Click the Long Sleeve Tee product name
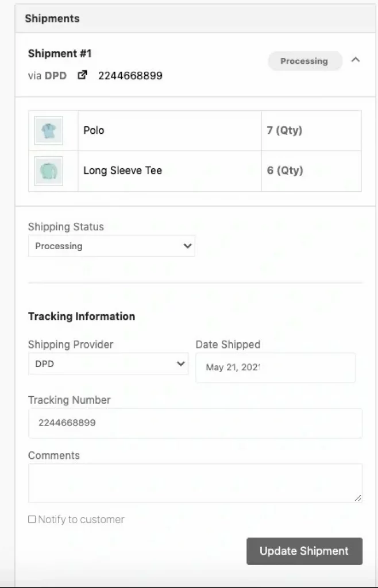Viewport: 378px width, 588px height. pyautogui.click(x=122, y=171)
